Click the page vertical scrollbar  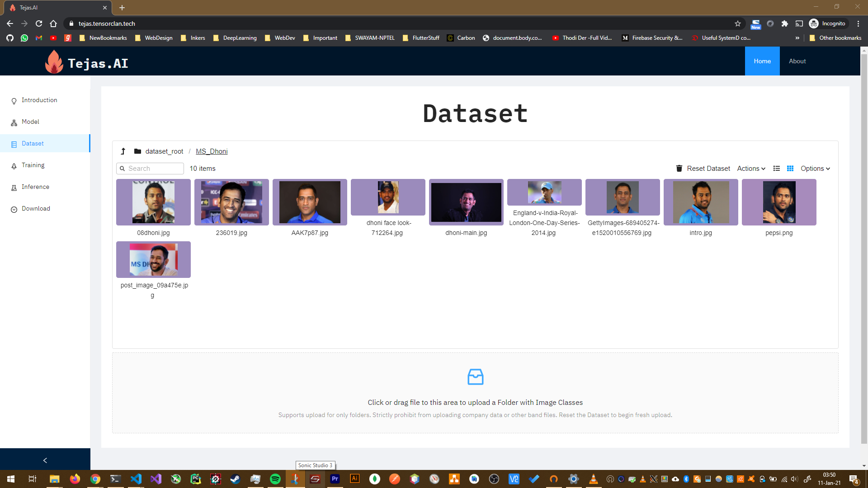point(864,249)
